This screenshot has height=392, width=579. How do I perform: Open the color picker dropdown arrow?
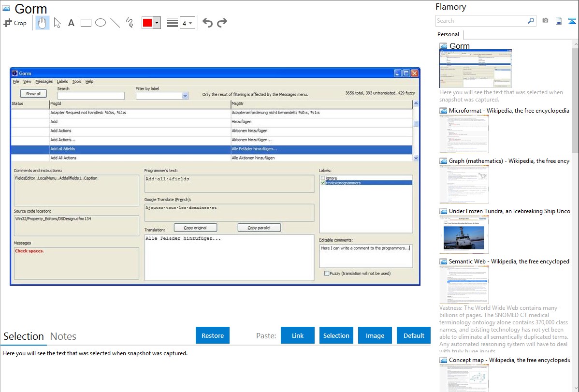[157, 23]
